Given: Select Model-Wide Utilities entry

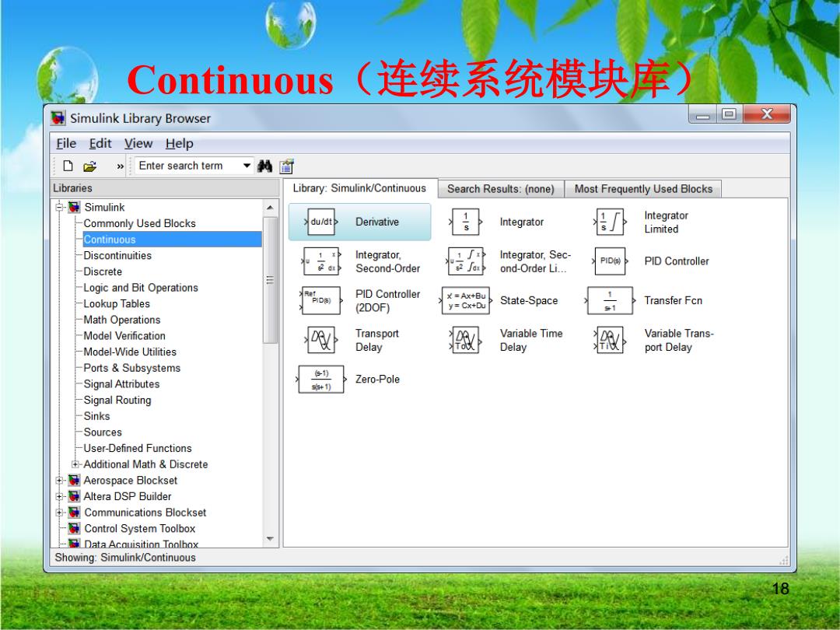Looking at the screenshot, I should [x=130, y=352].
